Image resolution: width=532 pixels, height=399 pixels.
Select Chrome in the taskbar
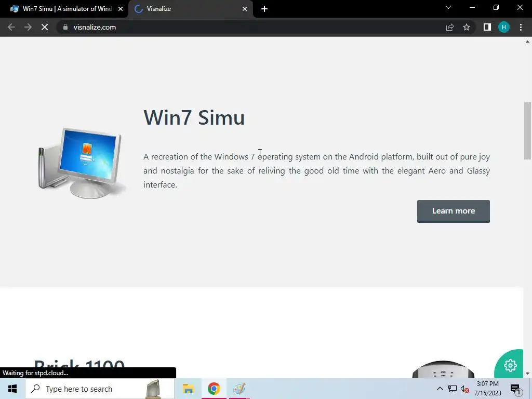(x=214, y=389)
